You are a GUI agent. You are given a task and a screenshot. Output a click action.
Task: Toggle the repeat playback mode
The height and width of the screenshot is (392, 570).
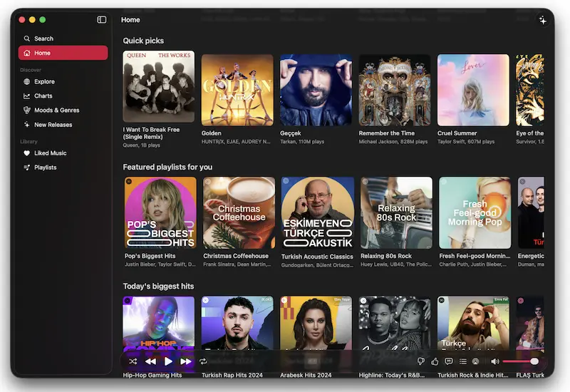pyautogui.click(x=203, y=361)
